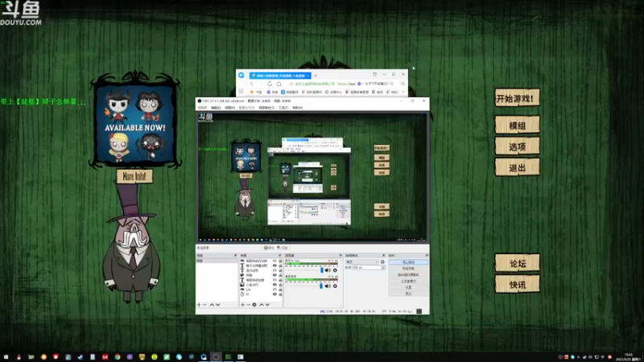Open the 工具(T) menu in OBS
Screen dimensions: 644x362
coord(284,108)
